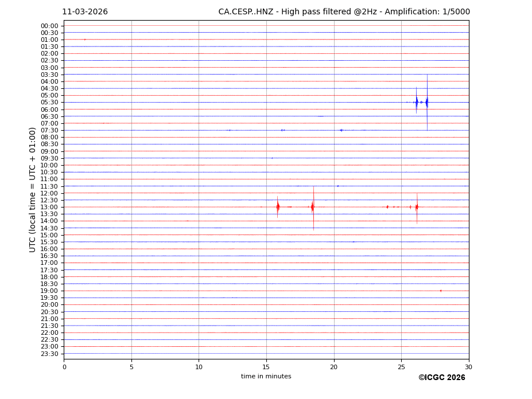
Task: Select the 23:30 time label on the y-axis
Action: (49, 354)
